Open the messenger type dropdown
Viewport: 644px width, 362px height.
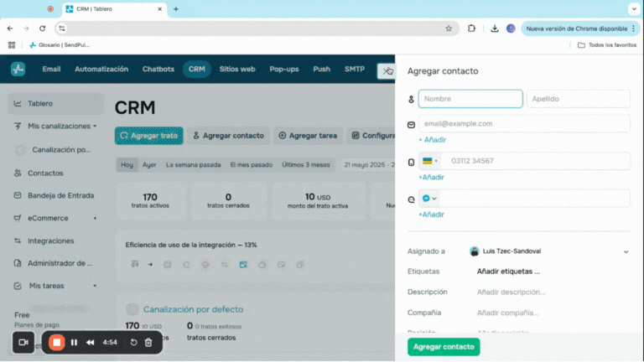click(429, 199)
